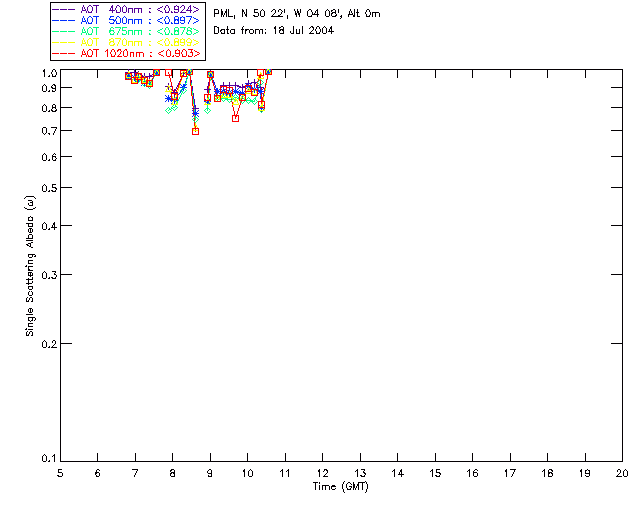Click the 0.1 label on the y-axis
The height and width of the screenshot is (512, 640).
click(49, 459)
